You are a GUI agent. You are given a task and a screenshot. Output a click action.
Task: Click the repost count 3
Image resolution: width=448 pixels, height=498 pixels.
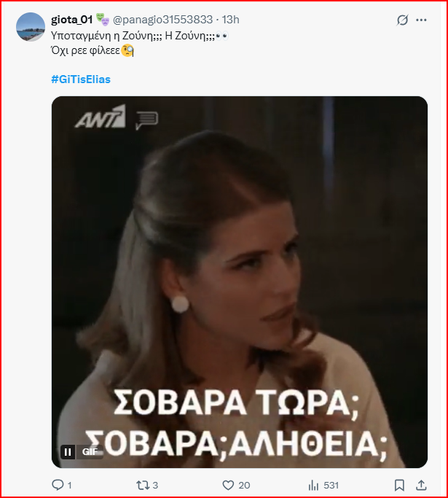[x=155, y=486]
